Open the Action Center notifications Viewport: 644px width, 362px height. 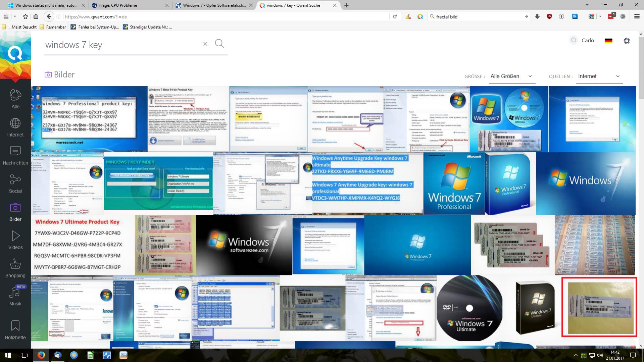click(x=633, y=355)
